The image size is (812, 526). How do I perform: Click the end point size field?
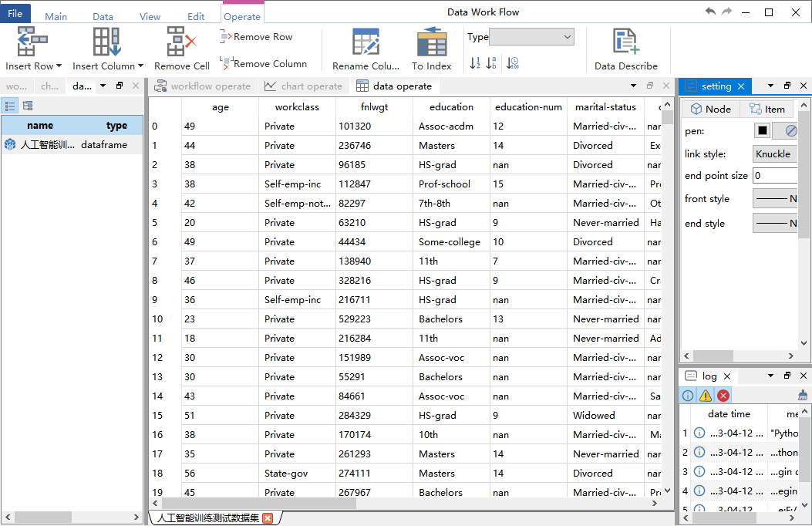point(775,176)
